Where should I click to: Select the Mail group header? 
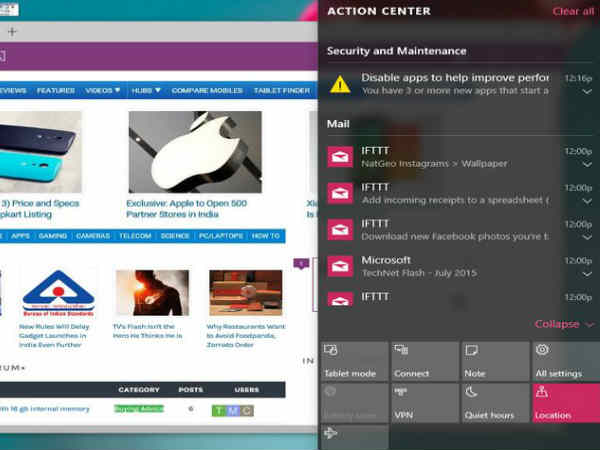coord(338,124)
